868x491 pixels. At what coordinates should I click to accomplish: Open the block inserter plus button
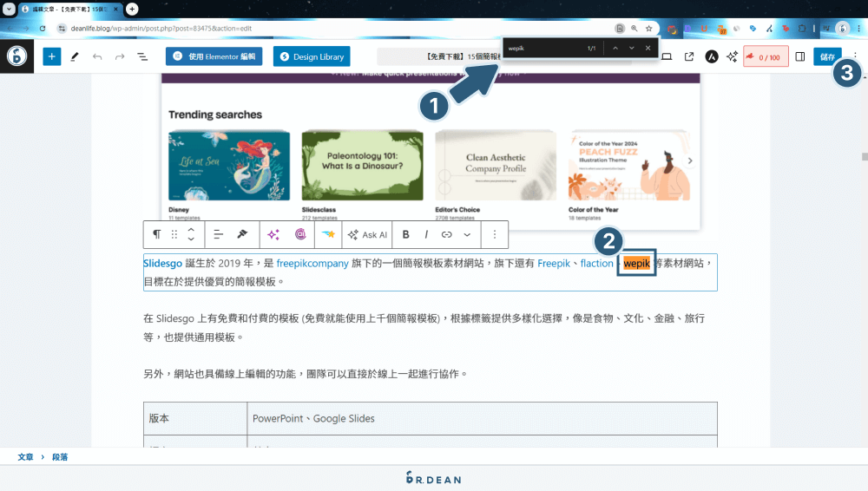[51, 56]
